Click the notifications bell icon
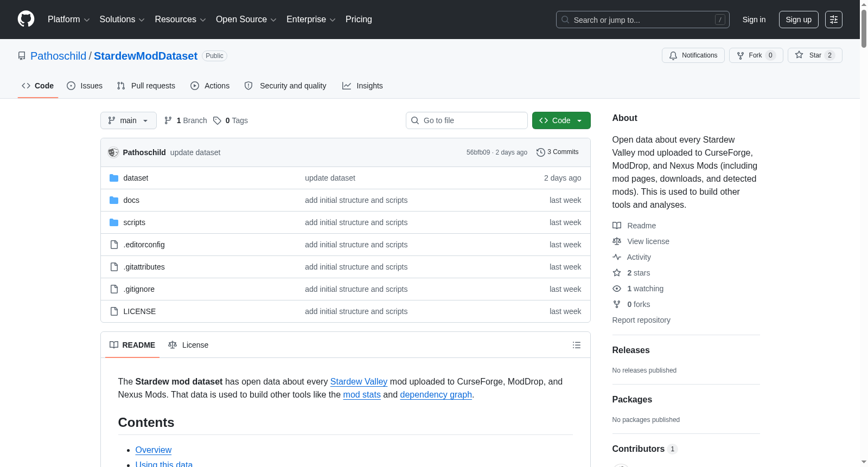 click(x=673, y=55)
